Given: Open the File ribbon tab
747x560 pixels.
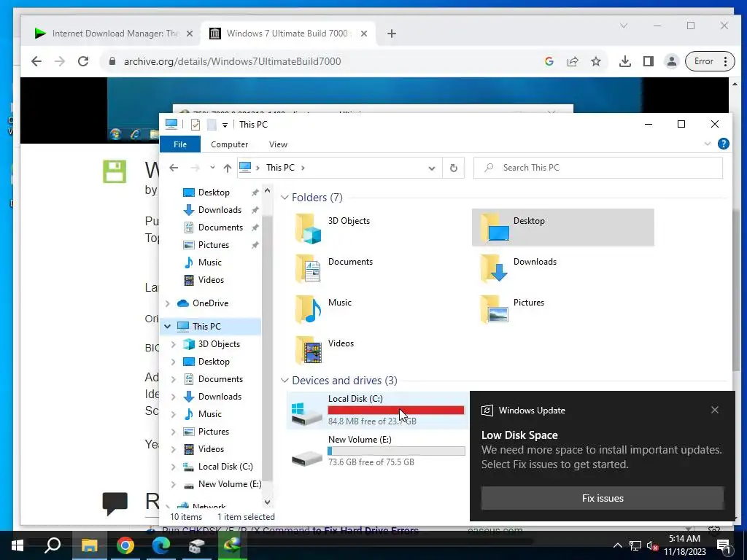Looking at the screenshot, I should coord(180,144).
